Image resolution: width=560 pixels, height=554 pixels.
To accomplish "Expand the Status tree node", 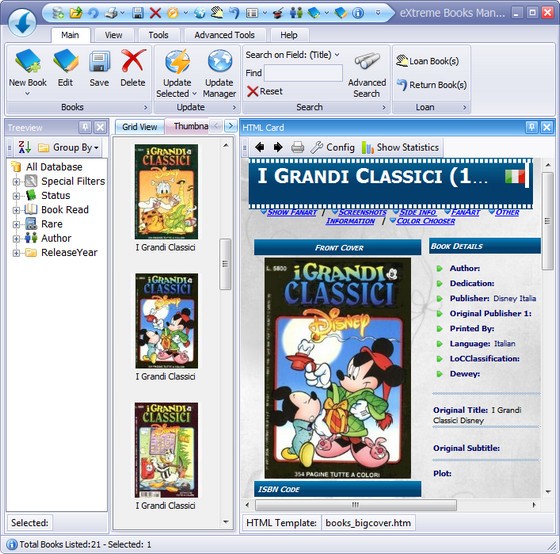I will click(16, 196).
